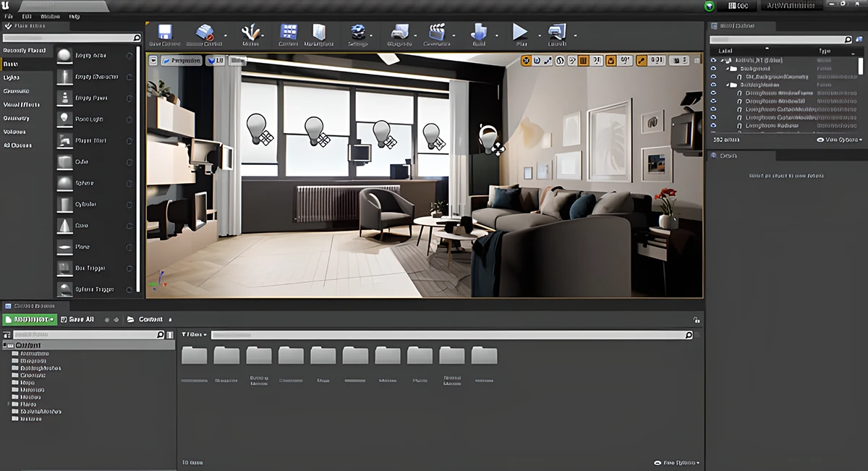The height and width of the screenshot is (471, 868).
Task: Click the Save Current toolbar icon
Action: coord(164,34)
